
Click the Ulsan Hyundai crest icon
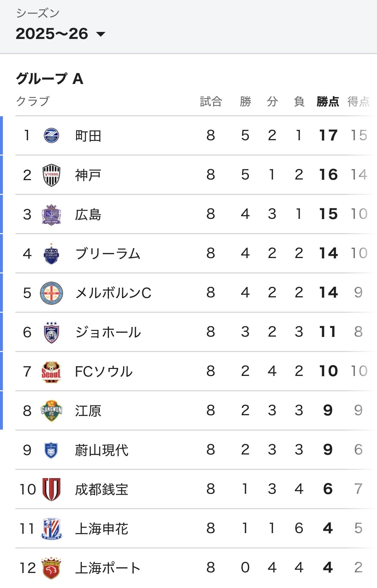pos(51,450)
